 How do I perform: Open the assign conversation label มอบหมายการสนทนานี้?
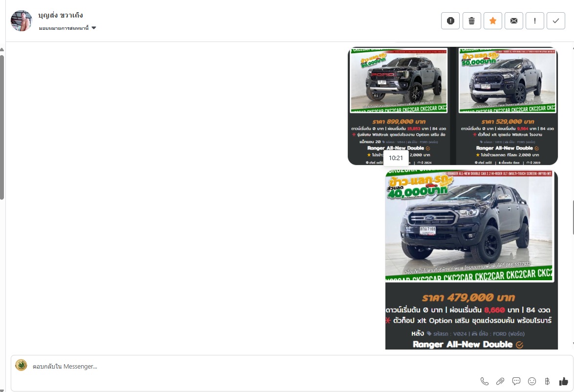(x=64, y=28)
